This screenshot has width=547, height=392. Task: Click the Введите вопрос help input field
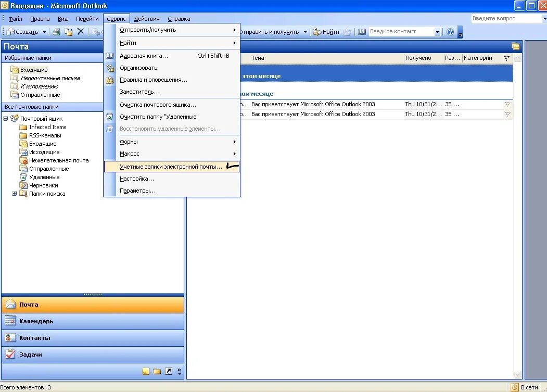tap(506, 19)
